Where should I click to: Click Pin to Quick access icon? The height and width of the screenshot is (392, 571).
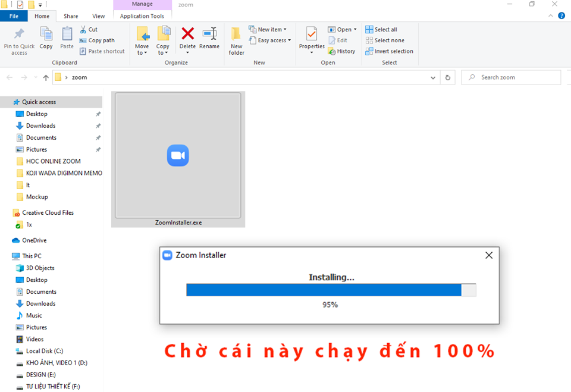point(19,34)
